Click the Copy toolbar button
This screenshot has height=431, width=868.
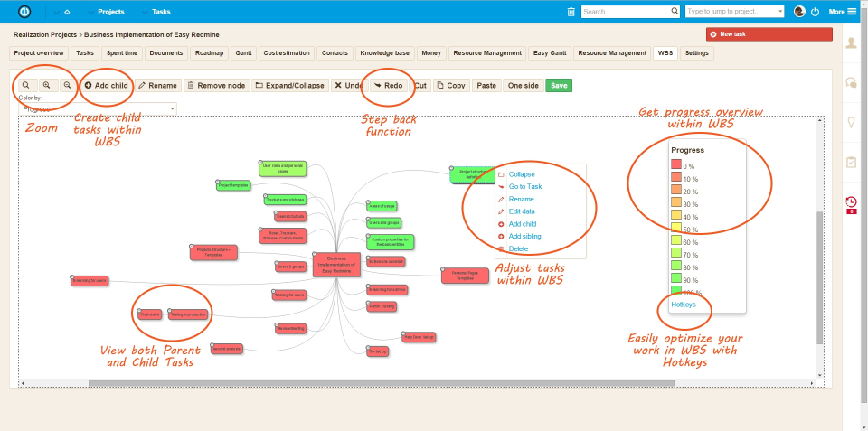pyautogui.click(x=451, y=85)
